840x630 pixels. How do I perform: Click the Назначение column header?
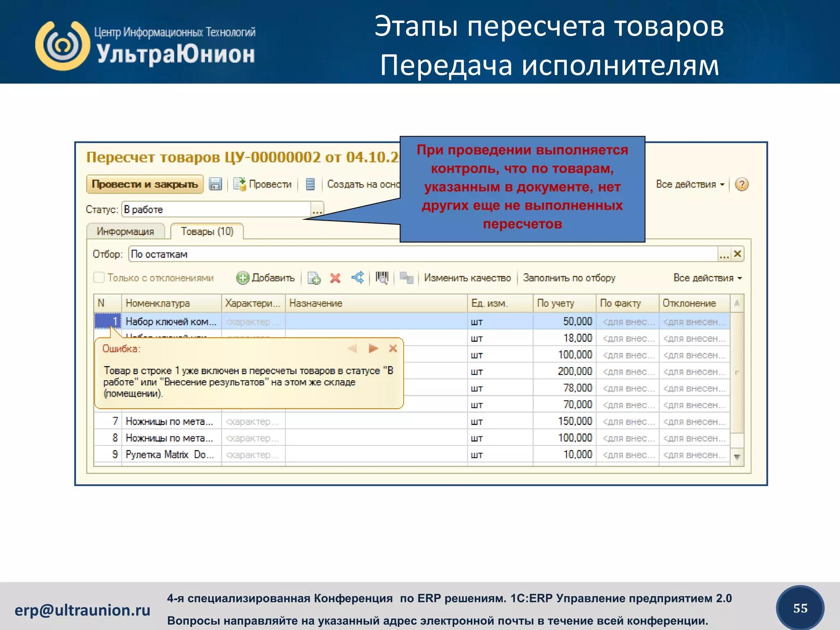[377, 303]
